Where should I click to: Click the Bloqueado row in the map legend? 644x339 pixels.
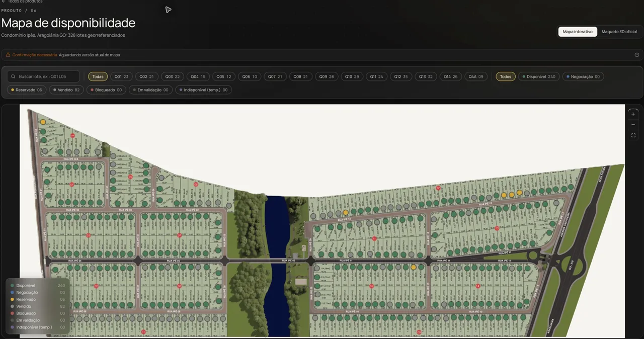pos(38,313)
